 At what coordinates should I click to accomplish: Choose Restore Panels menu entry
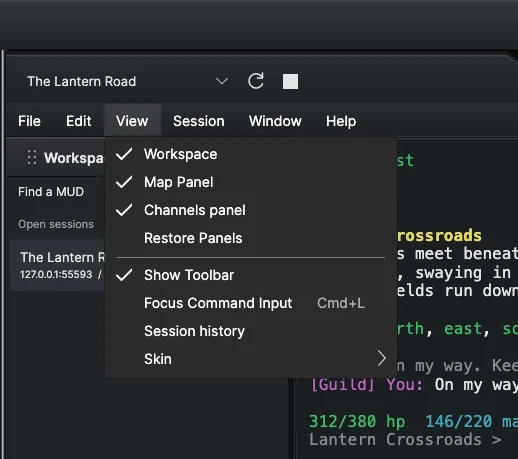(251, 238)
